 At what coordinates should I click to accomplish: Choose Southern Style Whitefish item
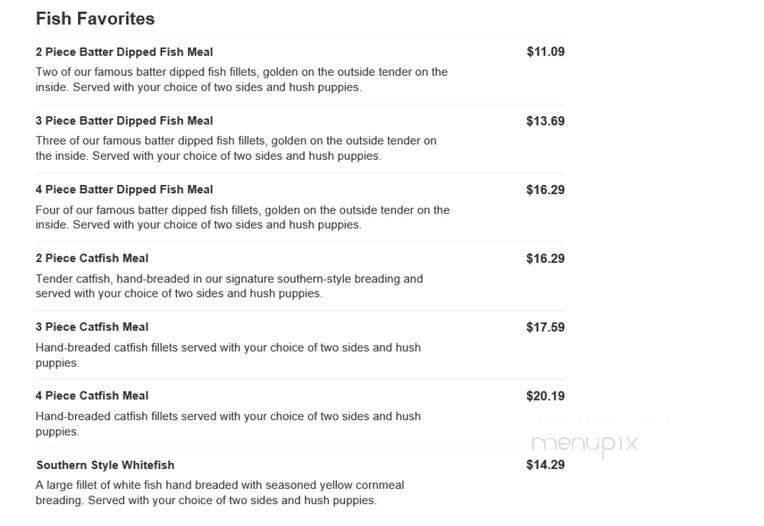coord(105,465)
